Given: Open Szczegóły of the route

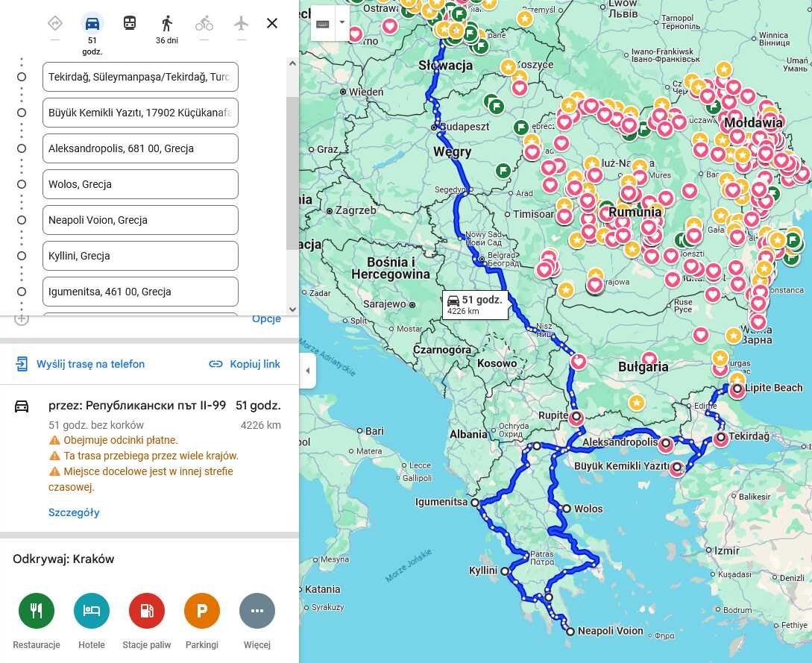Looking at the screenshot, I should click(74, 512).
